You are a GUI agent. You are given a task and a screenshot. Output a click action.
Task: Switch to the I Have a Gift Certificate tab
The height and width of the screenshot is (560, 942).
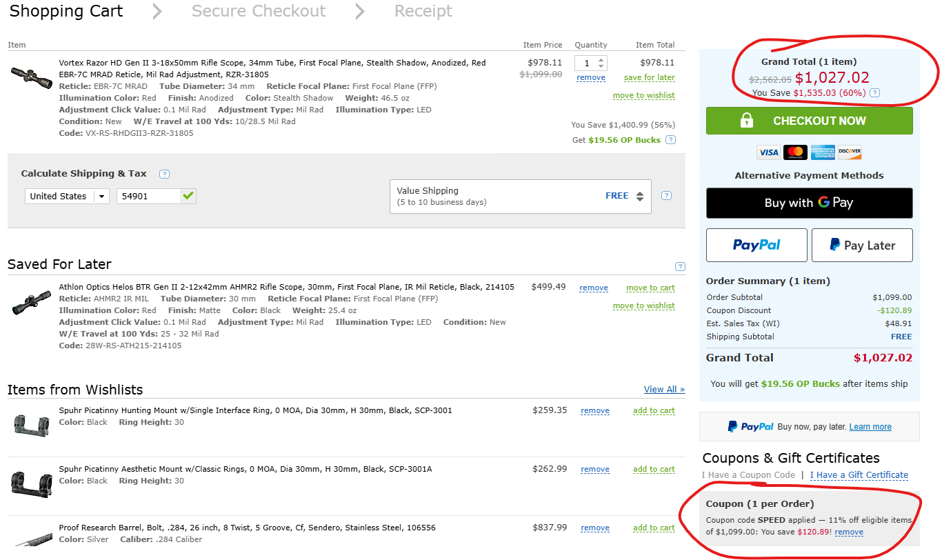coord(859,475)
